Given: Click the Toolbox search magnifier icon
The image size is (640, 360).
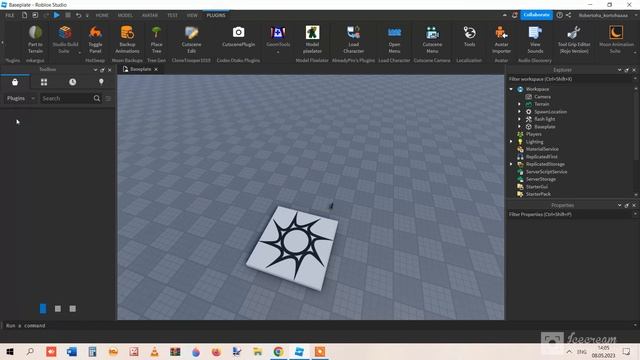Looking at the screenshot, I should 97,98.
